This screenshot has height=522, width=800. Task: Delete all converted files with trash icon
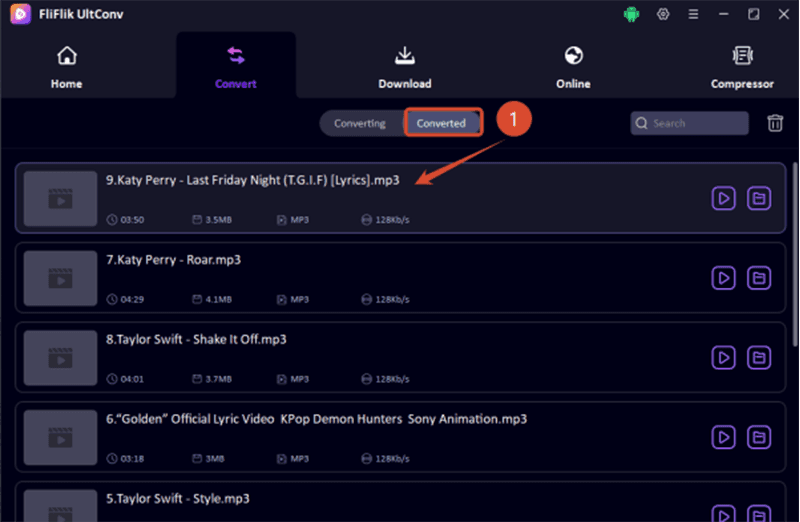pos(775,123)
